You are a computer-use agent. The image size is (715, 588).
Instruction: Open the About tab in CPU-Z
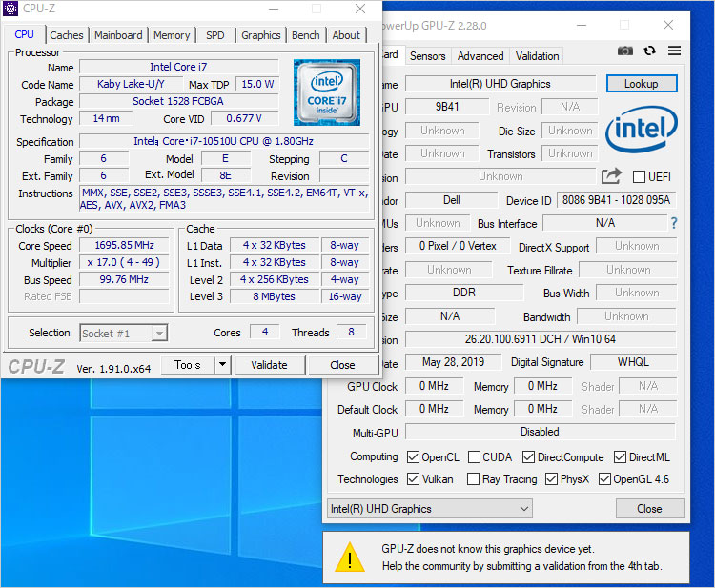(x=346, y=35)
